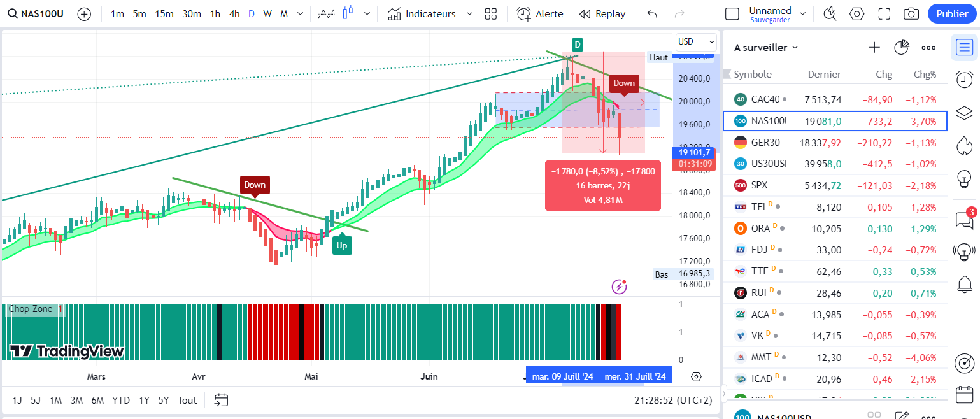Start bar Replay mode
The width and height of the screenshot is (980, 419).
[602, 14]
